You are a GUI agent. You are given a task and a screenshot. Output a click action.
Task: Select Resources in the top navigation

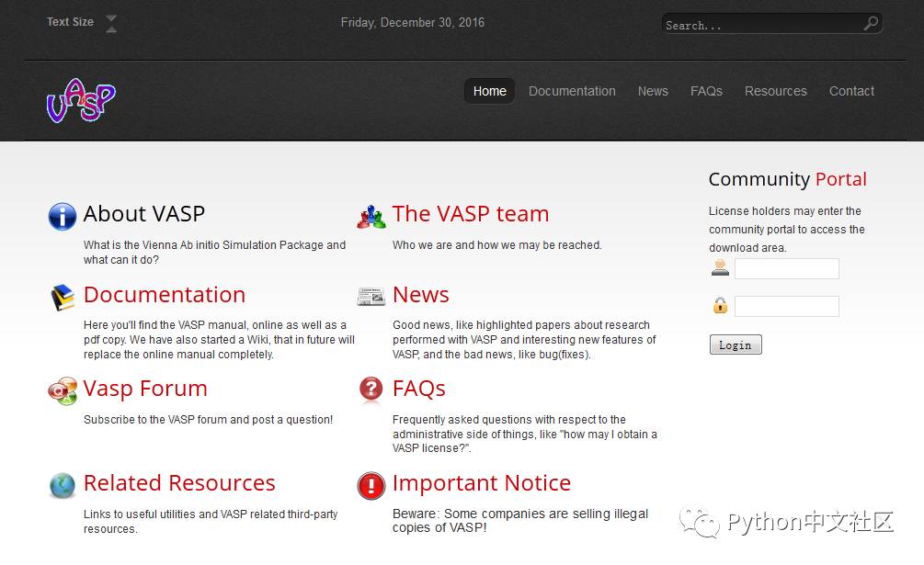(775, 91)
